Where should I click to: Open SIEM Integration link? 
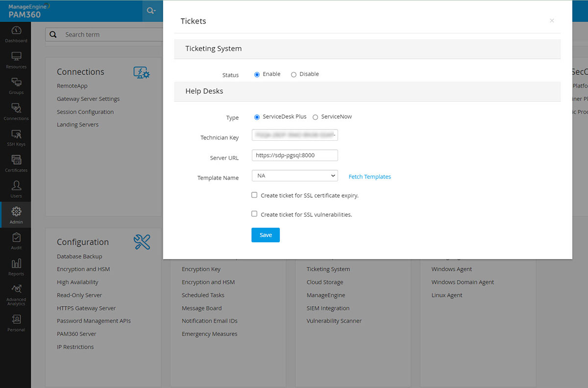(x=328, y=308)
